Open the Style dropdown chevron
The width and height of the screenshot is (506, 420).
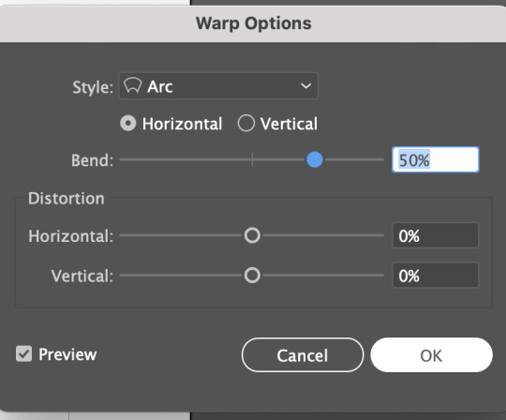[x=305, y=86]
